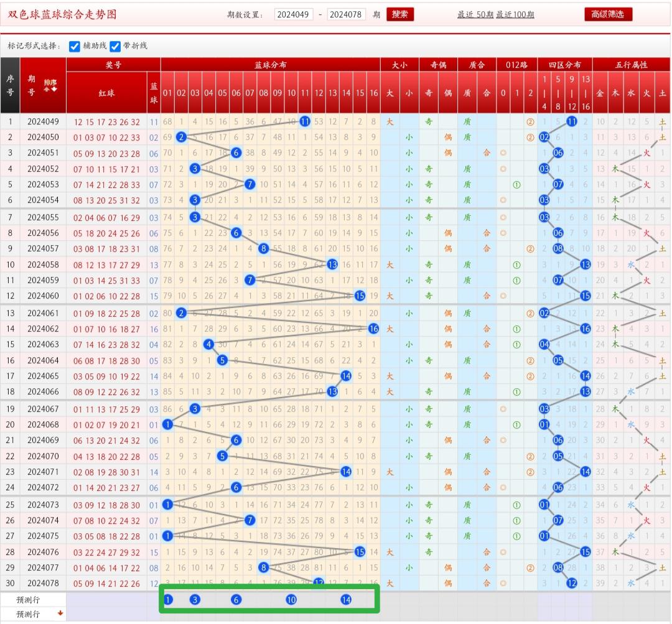Click the 排序 sort arrows icon
The height and width of the screenshot is (624, 672).
tap(50, 86)
